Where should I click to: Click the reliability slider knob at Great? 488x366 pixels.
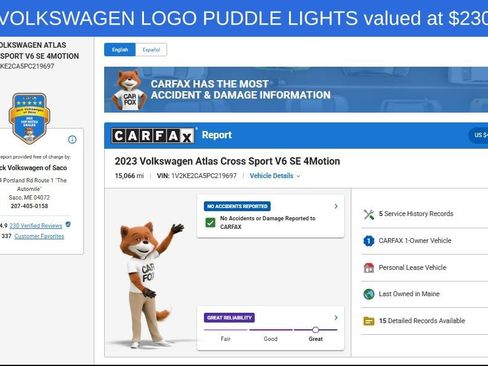[315, 330]
